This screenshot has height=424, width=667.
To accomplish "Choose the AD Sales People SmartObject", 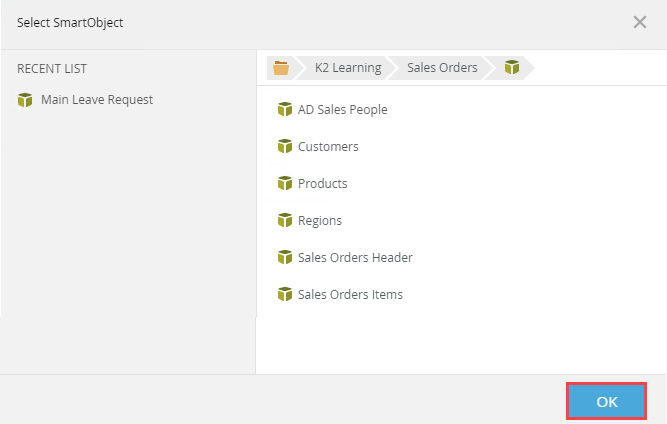I will (x=342, y=110).
